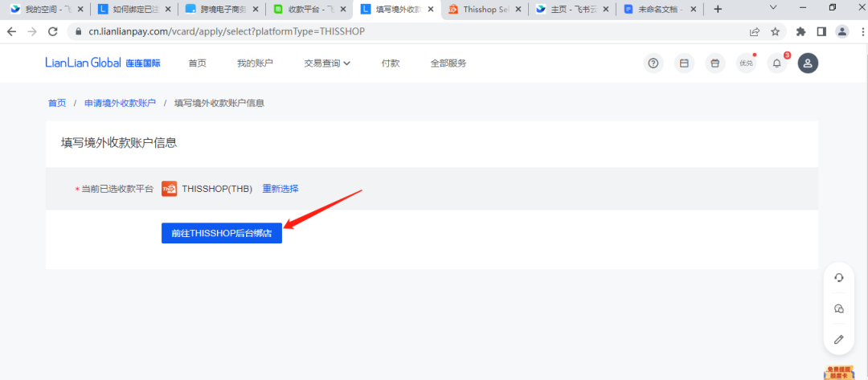
Task: Click the share page icon in the address bar
Action: pyautogui.click(x=755, y=31)
